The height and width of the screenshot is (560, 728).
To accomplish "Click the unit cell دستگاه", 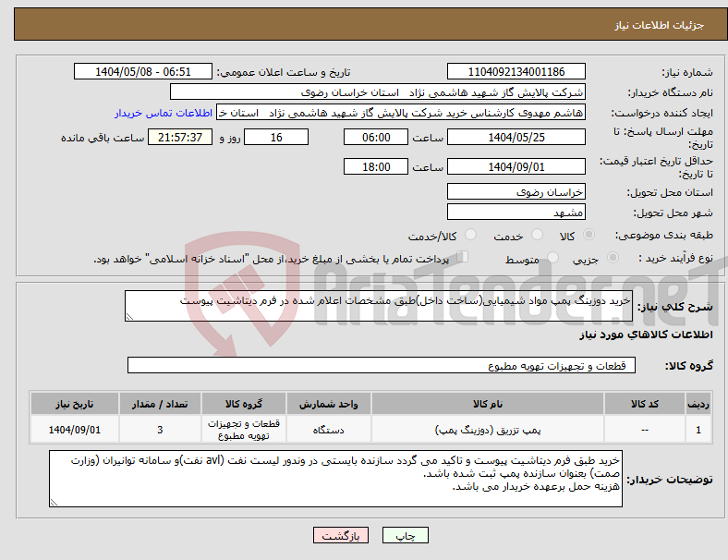I will click(328, 430).
